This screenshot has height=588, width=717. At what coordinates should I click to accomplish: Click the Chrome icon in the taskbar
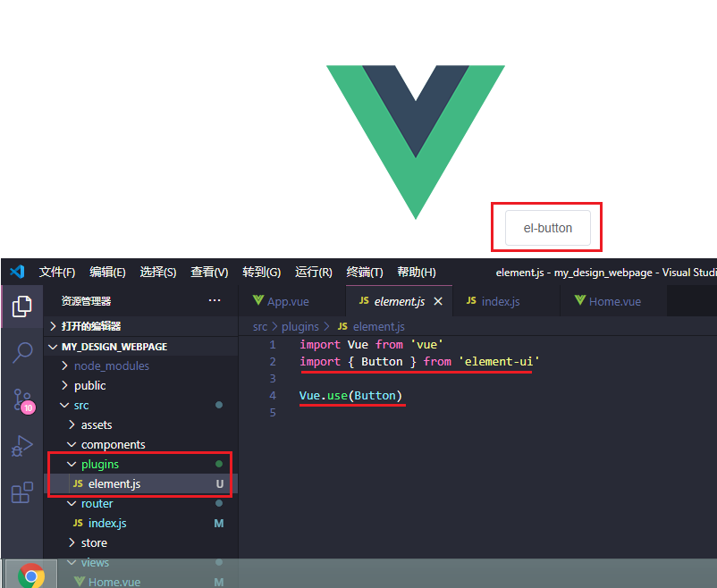[31, 575]
